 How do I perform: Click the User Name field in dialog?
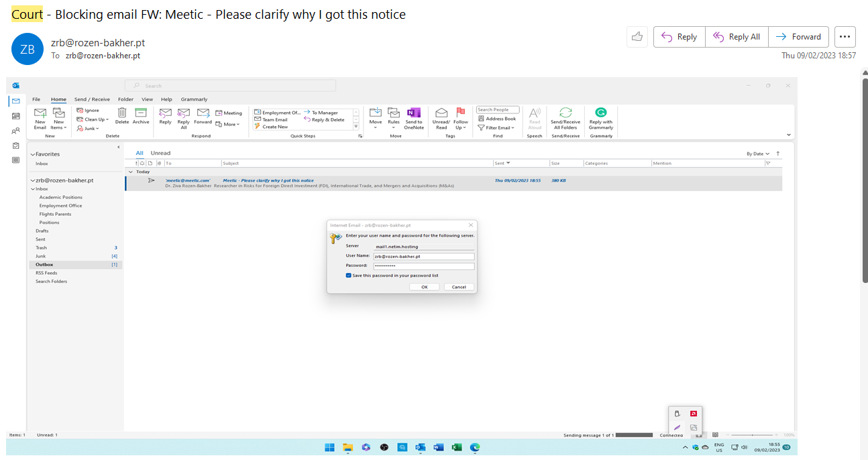pos(423,256)
